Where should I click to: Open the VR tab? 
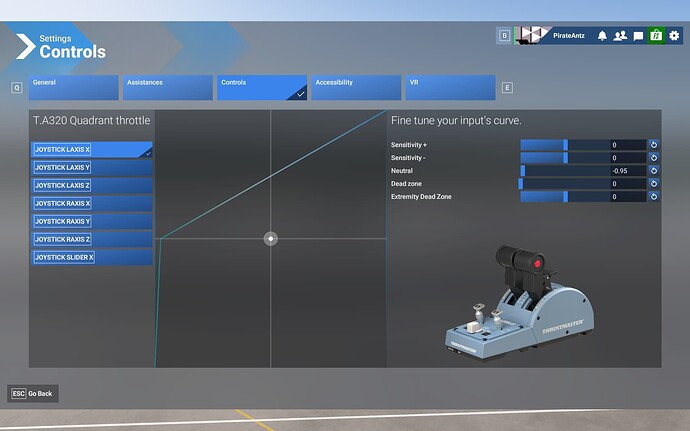450,88
